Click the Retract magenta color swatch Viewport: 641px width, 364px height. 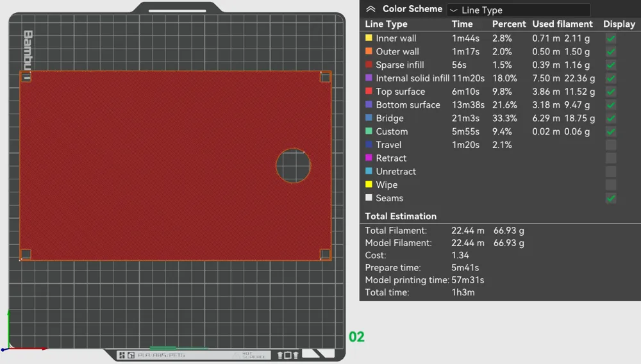pyautogui.click(x=369, y=158)
